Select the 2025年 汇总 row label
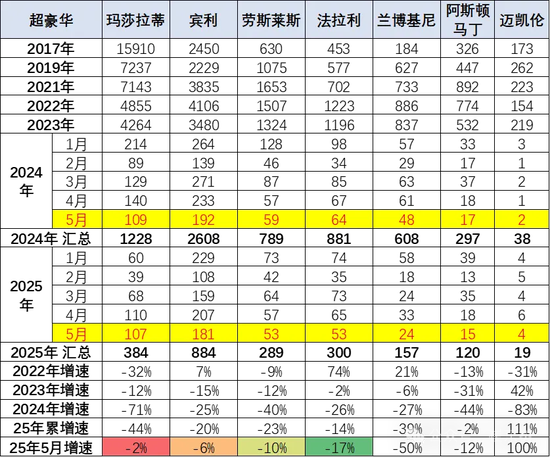This screenshot has width=550, height=457. click(x=51, y=352)
